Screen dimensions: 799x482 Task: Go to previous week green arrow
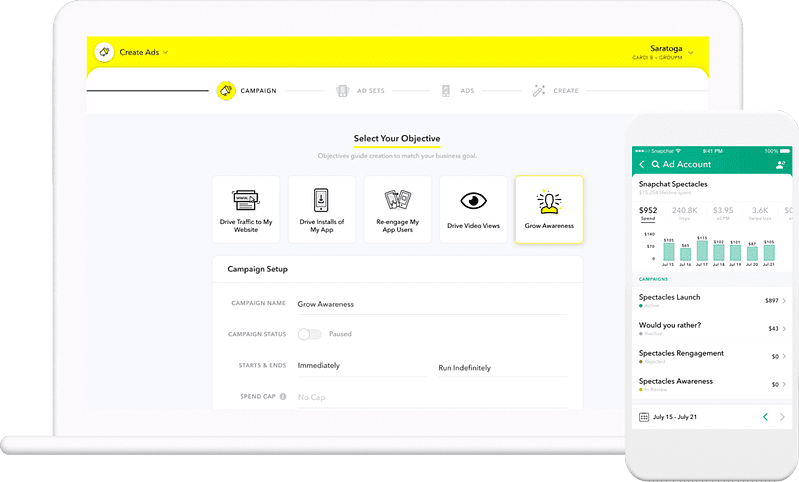pos(765,417)
